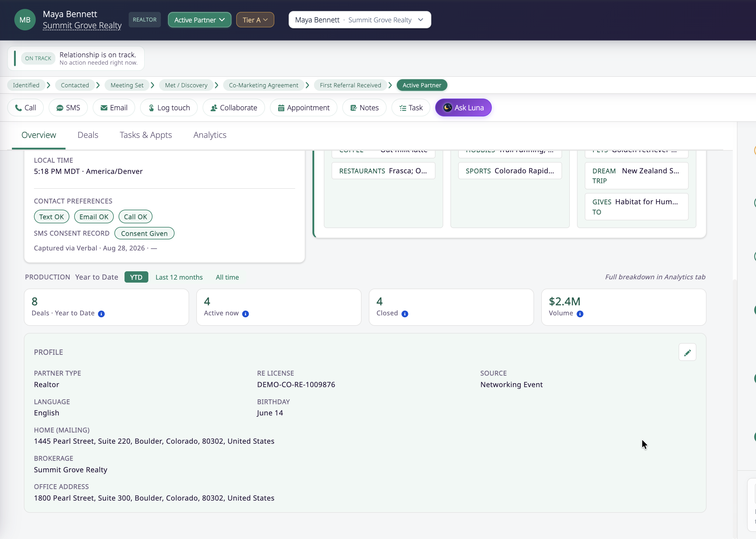Expand the Active Partner status dropdown

[x=200, y=20]
